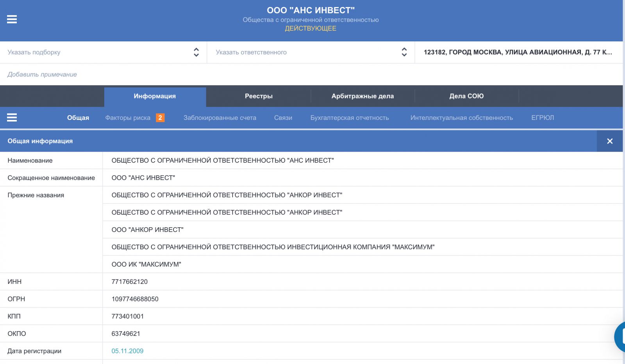Open the ЕГРЮЛ subtab
The height and width of the screenshot is (364, 625).
pyautogui.click(x=543, y=118)
